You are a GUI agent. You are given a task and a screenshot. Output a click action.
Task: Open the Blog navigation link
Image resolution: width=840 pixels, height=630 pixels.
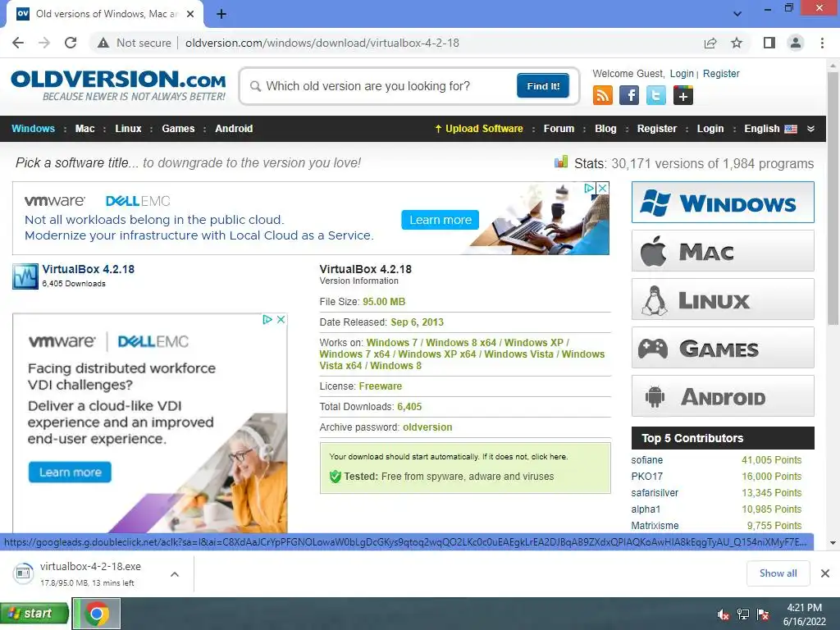pos(605,129)
